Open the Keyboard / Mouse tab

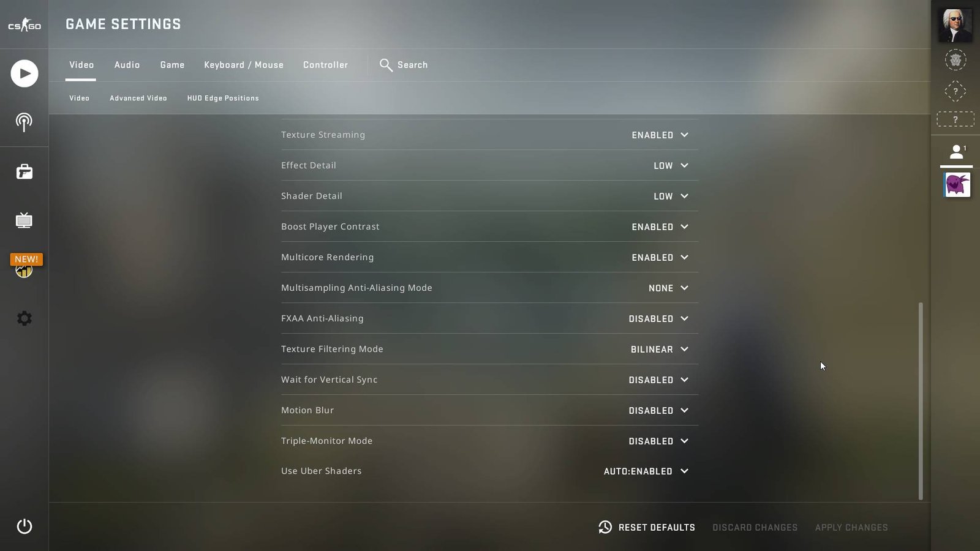tap(244, 65)
